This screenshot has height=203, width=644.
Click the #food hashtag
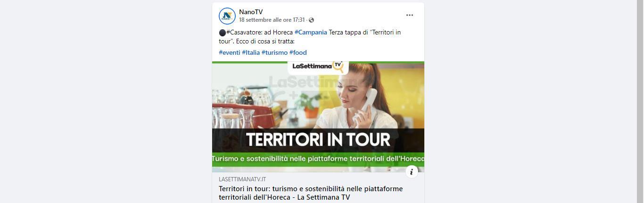(298, 52)
